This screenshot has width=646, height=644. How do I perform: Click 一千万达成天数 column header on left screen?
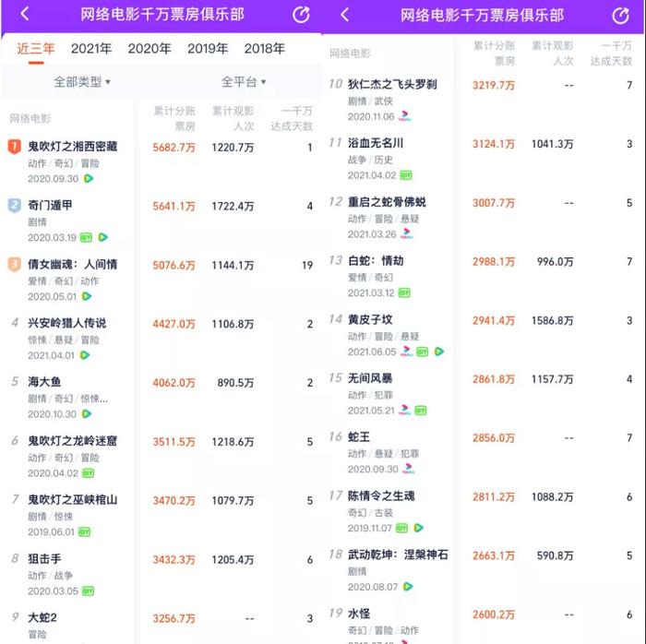coord(292,119)
